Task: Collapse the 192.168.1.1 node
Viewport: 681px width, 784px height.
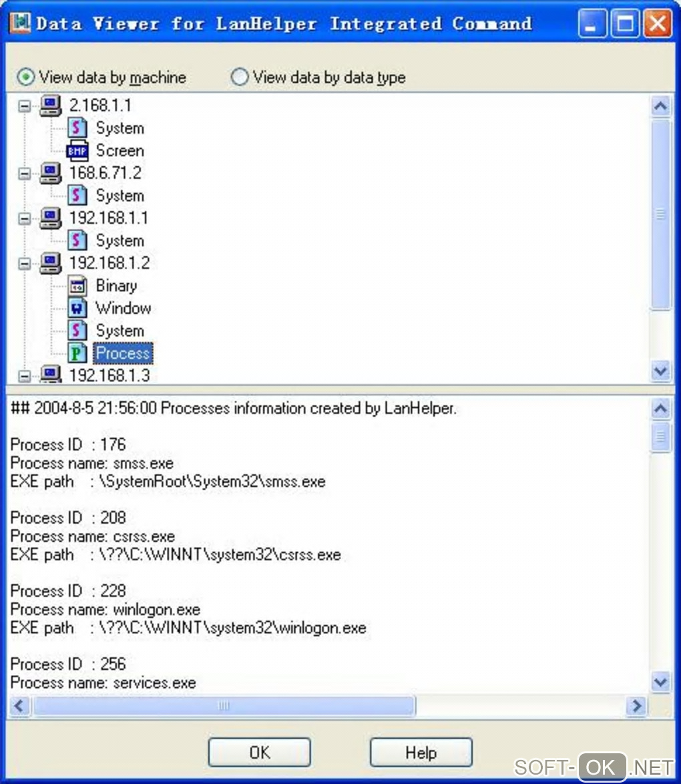Action: [24, 218]
